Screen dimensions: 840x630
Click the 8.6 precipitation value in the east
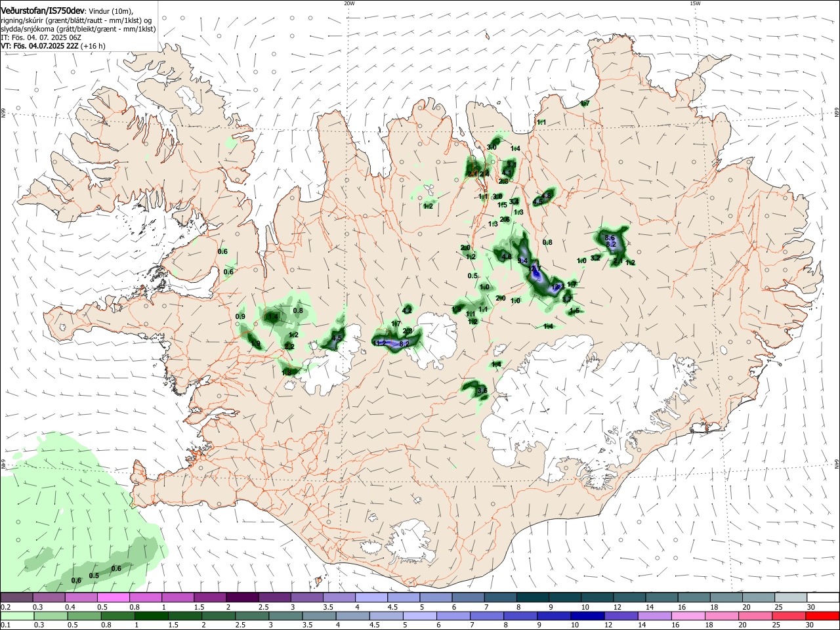(610, 238)
